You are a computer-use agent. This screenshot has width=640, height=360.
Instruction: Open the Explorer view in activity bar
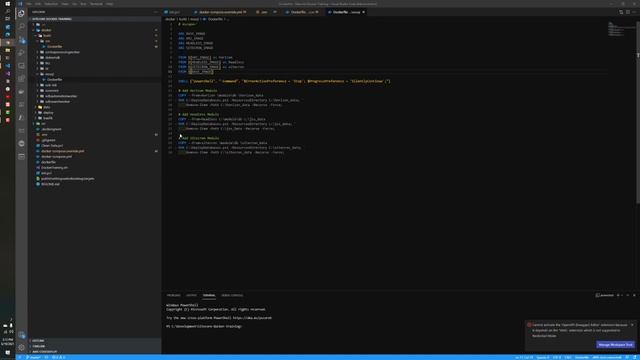[21, 13]
